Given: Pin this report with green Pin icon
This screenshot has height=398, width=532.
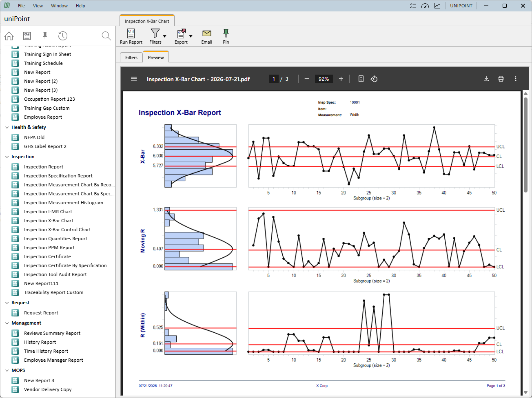Looking at the screenshot, I should 226,37.
